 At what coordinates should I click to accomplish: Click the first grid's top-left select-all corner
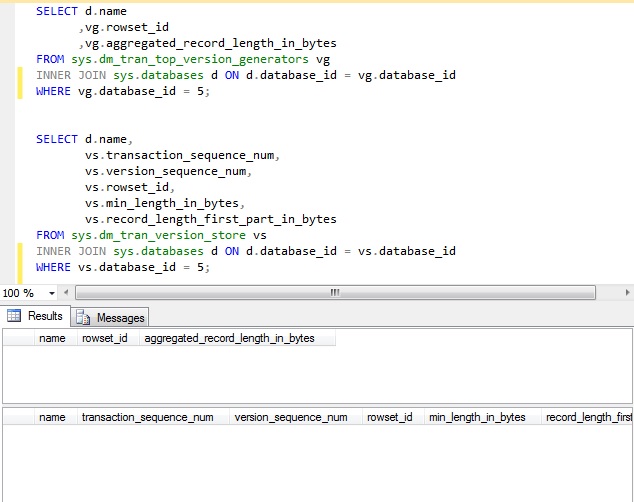coord(17,338)
